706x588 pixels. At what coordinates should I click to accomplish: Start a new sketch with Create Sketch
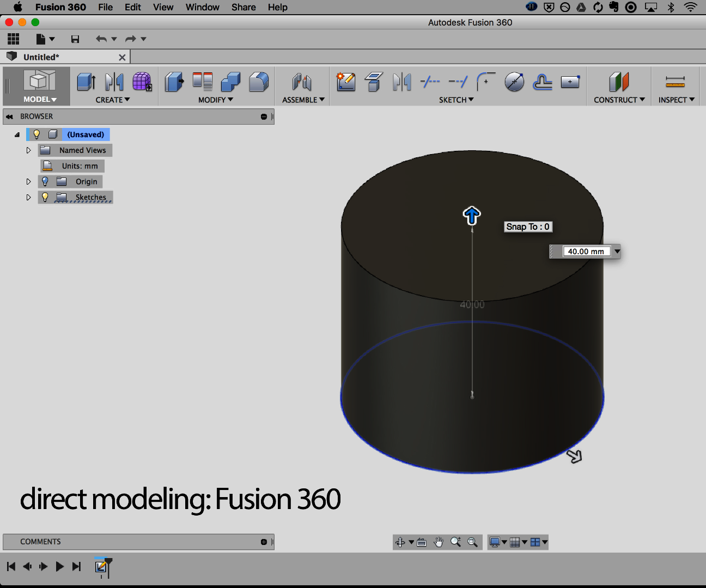click(x=346, y=82)
